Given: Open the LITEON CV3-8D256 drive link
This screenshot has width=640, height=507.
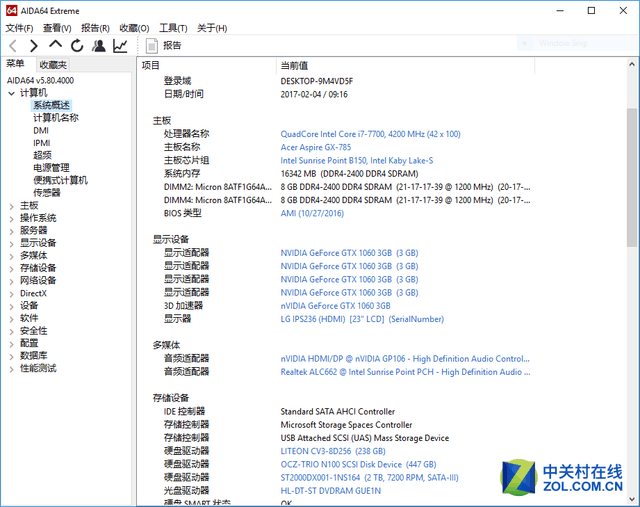Looking at the screenshot, I should (333, 451).
